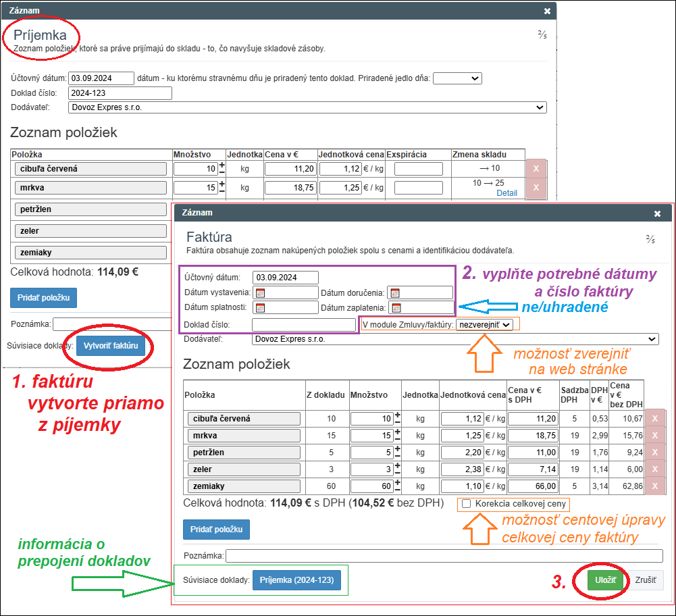Select petržlen item in Faktúra
The height and width of the screenshot is (616, 676).
(x=244, y=452)
